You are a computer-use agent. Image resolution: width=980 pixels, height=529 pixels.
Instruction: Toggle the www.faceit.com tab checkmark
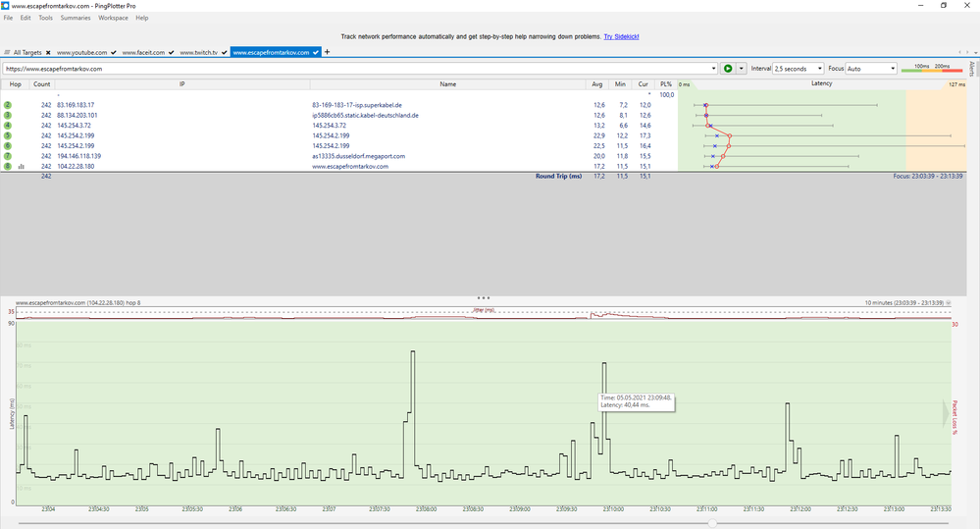pyautogui.click(x=172, y=53)
